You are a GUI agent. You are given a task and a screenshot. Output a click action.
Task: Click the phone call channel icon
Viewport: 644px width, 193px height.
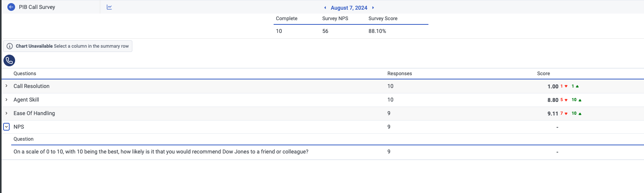coord(9,60)
